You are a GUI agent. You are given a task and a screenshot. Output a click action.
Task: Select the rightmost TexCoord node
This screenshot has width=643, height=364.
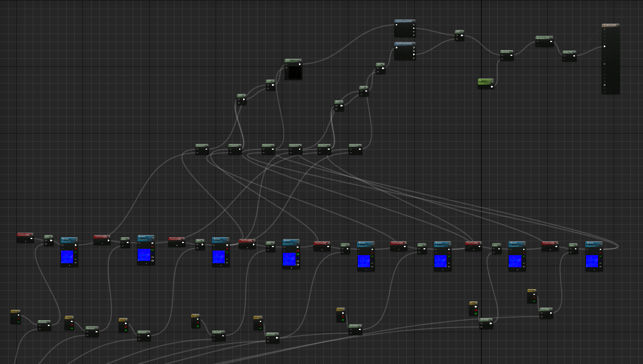550,246
